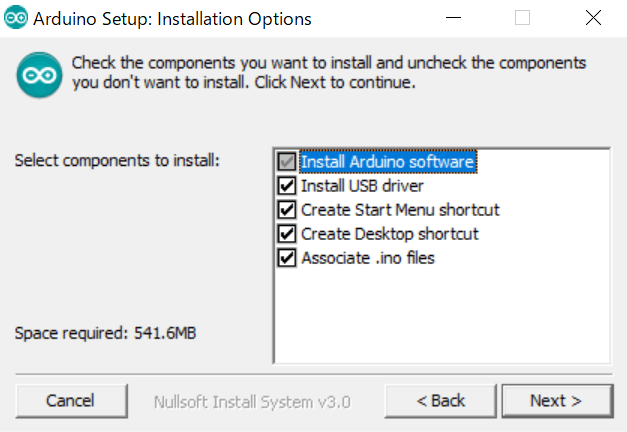This screenshot has width=627, height=432.
Task: Select the highlighted Install Arduino software label
Action: click(387, 161)
